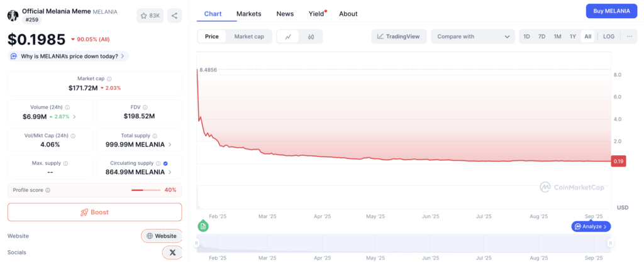644x262 pixels.
Task: Open the chart more-options ellipsis
Action: coord(630,36)
